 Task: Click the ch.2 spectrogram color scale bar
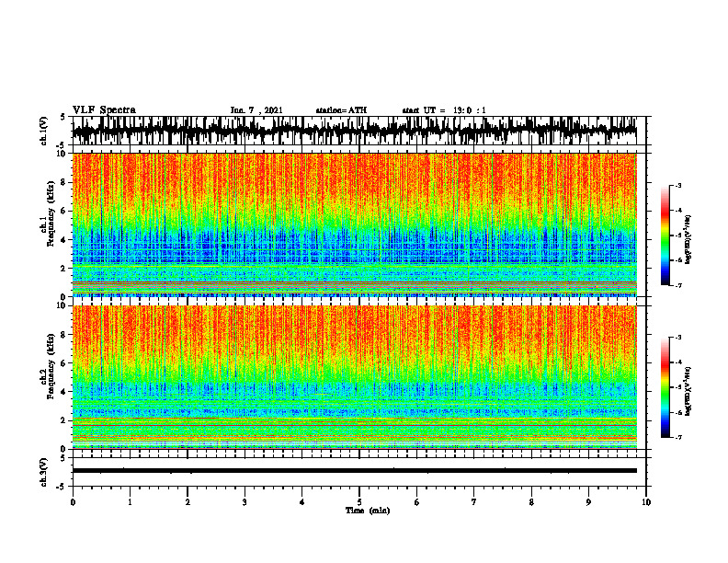(665, 387)
